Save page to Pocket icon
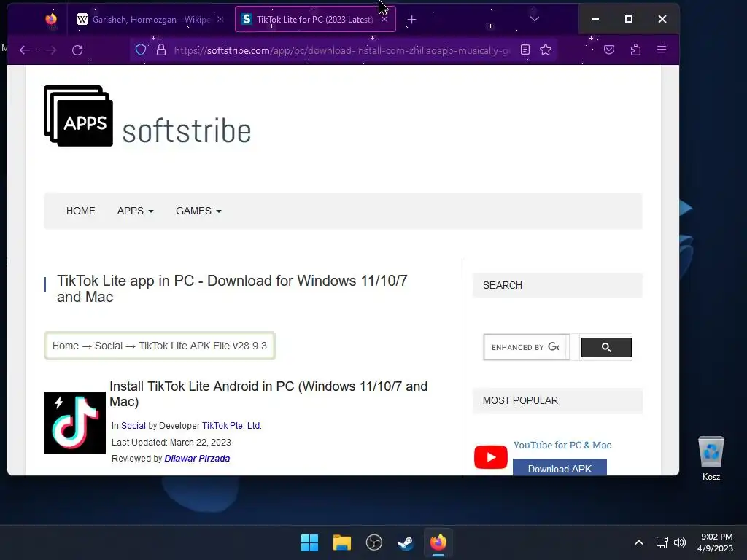The width and height of the screenshot is (747, 560). coord(609,50)
